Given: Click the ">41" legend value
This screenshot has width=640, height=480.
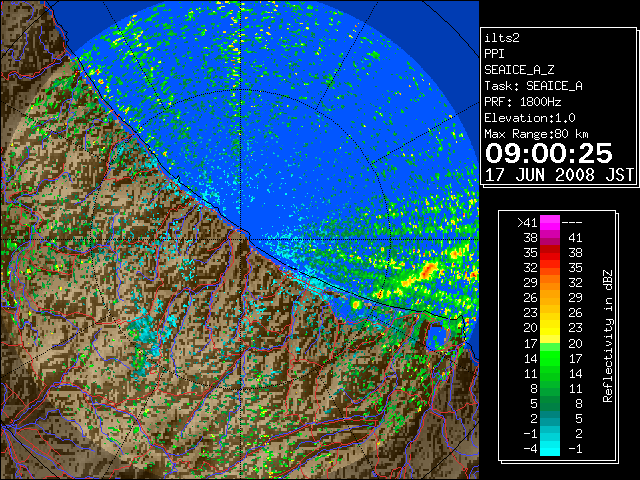Looking at the screenshot, I should [x=527, y=222].
